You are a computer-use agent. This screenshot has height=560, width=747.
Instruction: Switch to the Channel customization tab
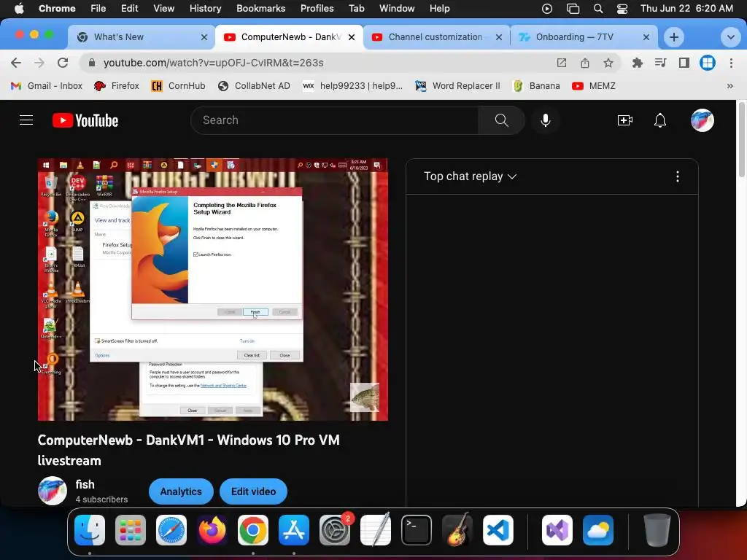(436, 37)
